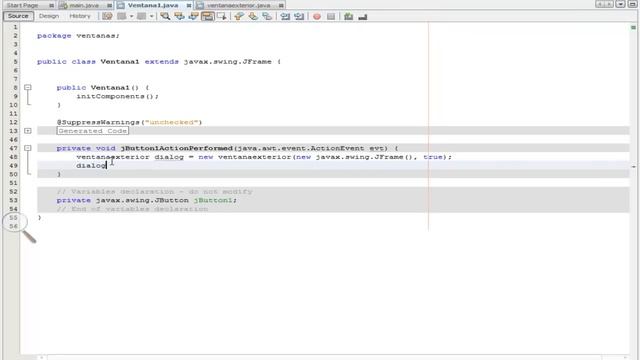Click 'Ventana1' in the class declaration
Viewport: 640px width, 360px height.
[120, 62]
